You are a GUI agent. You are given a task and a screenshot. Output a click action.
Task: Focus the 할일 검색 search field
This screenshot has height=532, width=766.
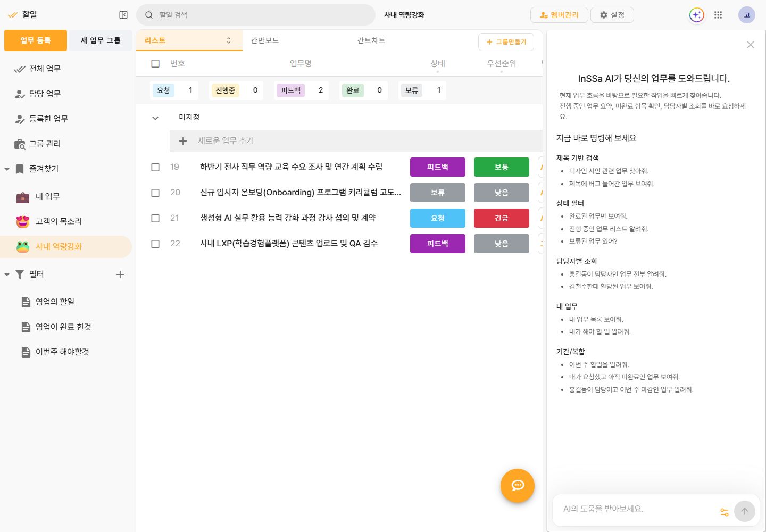coord(256,15)
